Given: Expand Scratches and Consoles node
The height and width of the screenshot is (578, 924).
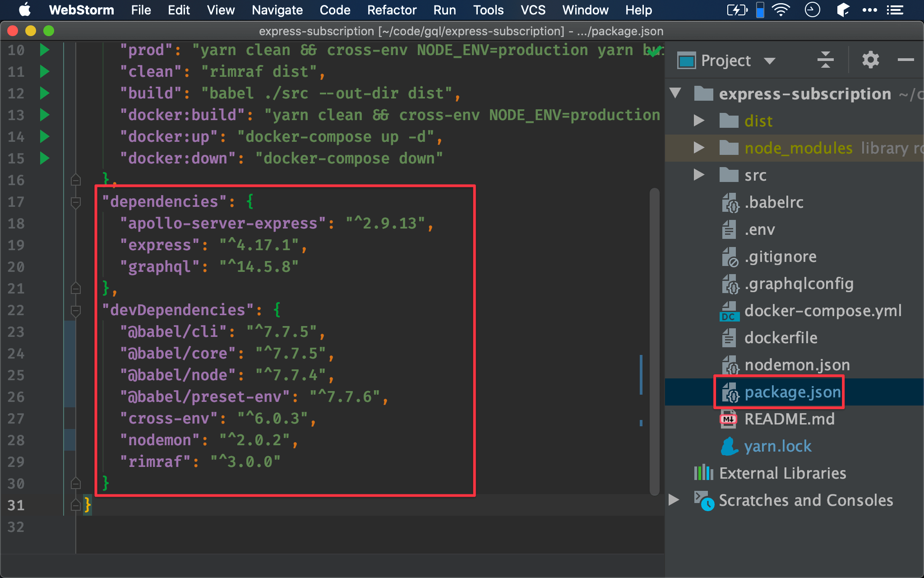Looking at the screenshot, I should (674, 499).
